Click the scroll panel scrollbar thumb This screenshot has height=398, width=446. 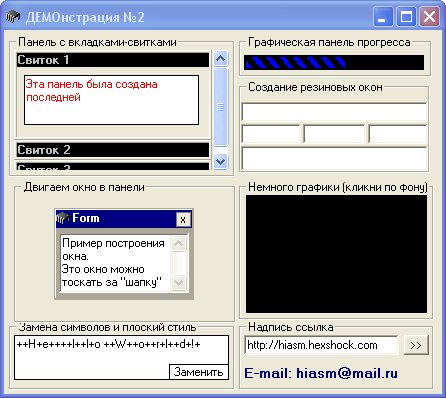(x=220, y=107)
